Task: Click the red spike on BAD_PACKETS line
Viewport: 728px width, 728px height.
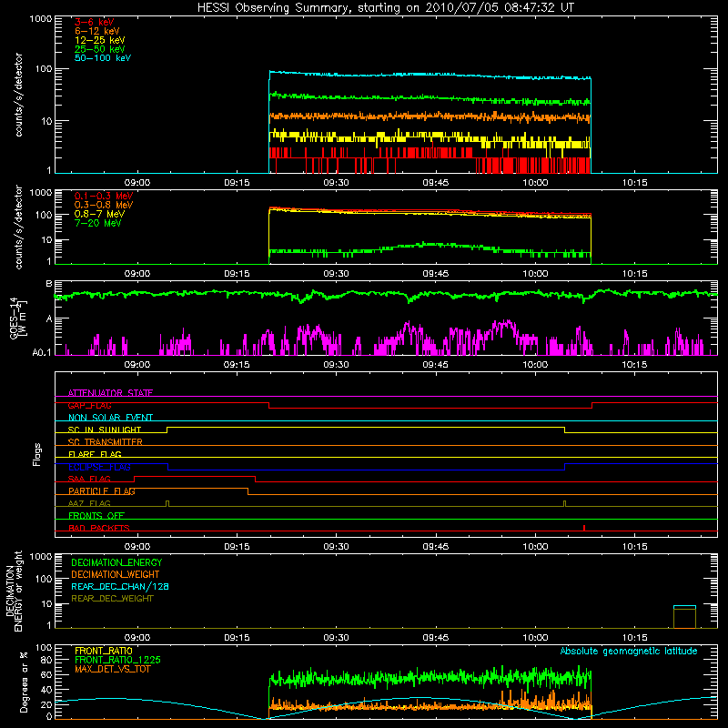Action: point(584,528)
